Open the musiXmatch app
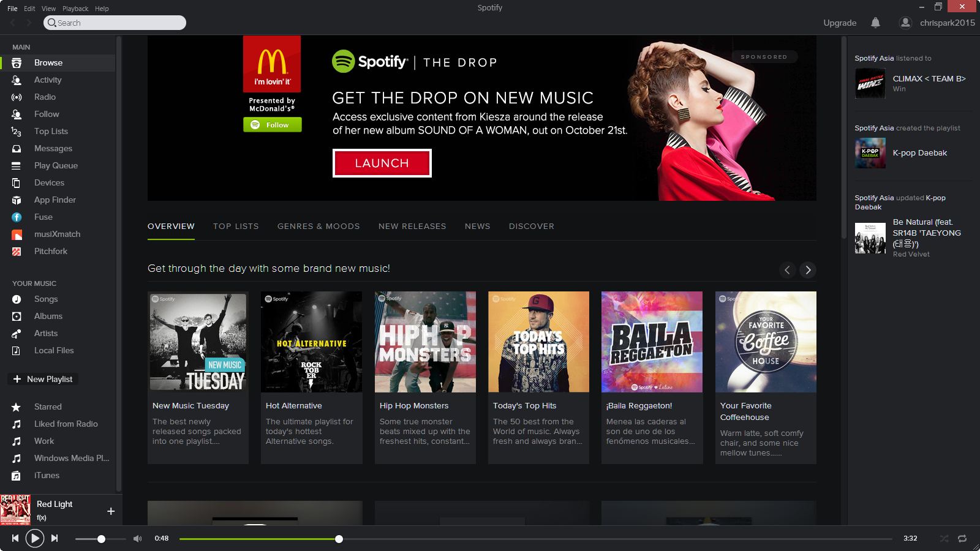The image size is (980, 551). coord(56,234)
